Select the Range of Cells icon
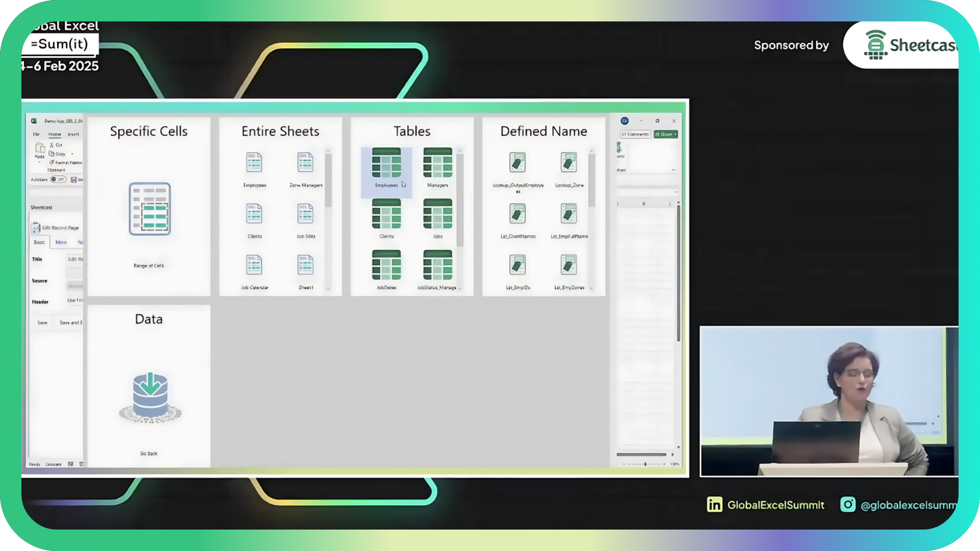The height and width of the screenshot is (551, 980). click(150, 209)
